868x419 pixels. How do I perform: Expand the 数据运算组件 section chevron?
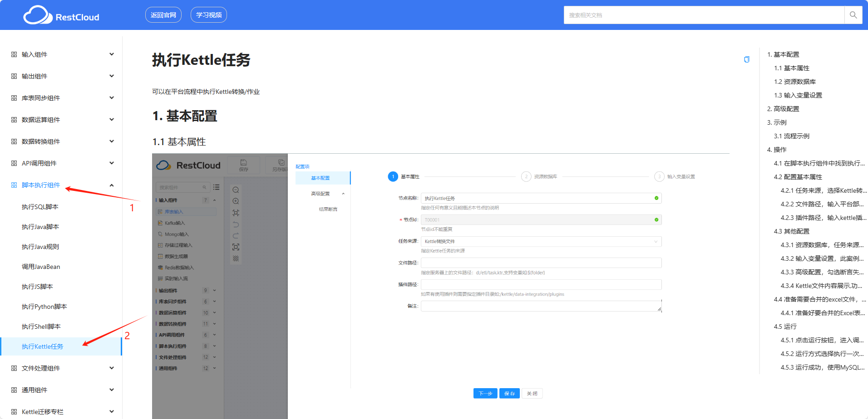[112, 120]
